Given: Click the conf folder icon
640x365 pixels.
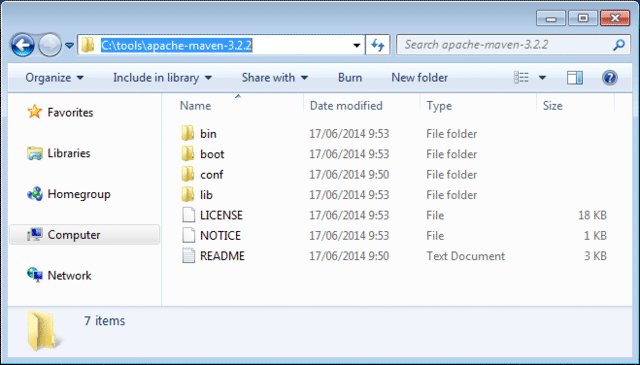Looking at the screenshot, I should pyautogui.click(x=188, y=174).
